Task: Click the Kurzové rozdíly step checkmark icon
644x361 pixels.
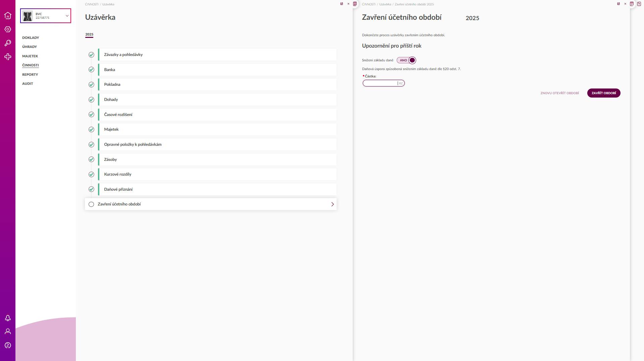Action: point(91,174)
